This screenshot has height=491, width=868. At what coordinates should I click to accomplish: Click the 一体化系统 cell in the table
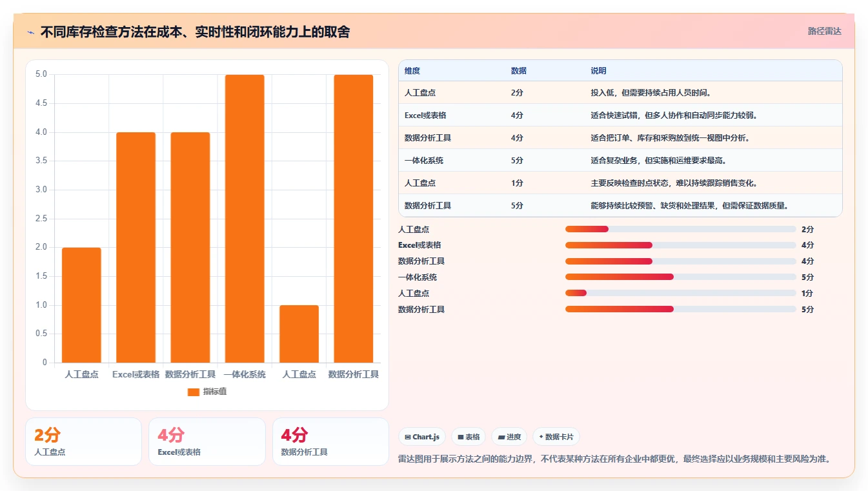point(424,161)
